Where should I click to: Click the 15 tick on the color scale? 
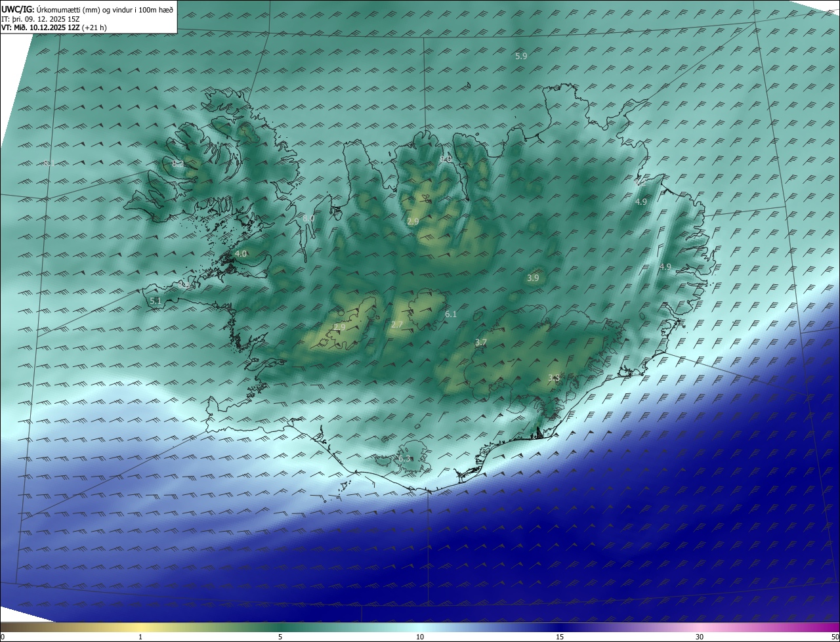coord(560,637)
